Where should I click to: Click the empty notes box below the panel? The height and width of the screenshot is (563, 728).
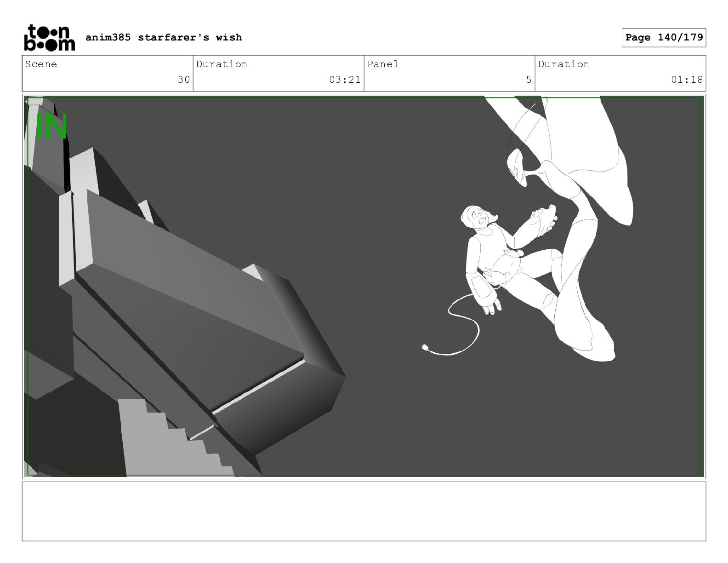tap(364, 511)
